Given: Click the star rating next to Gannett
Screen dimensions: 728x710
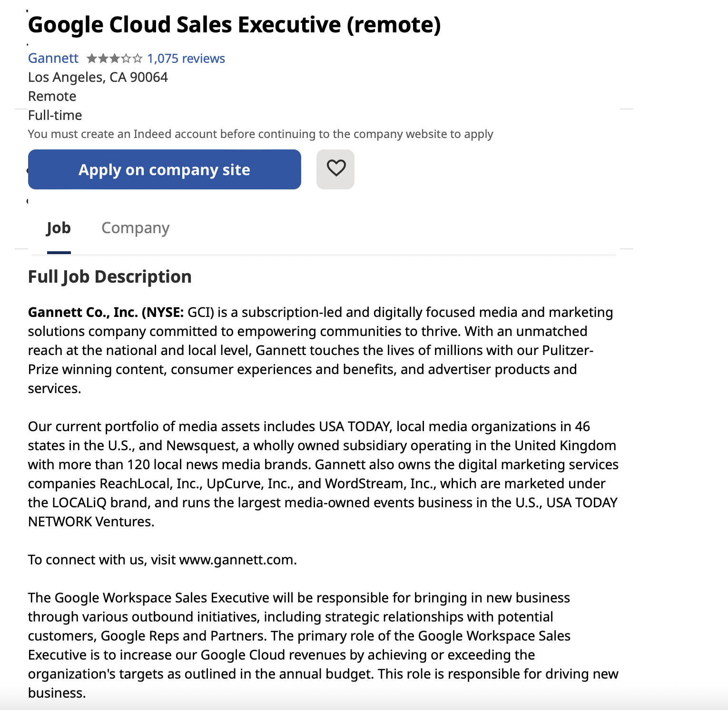Looking at the screenshot, I should (x=114, y=59).
